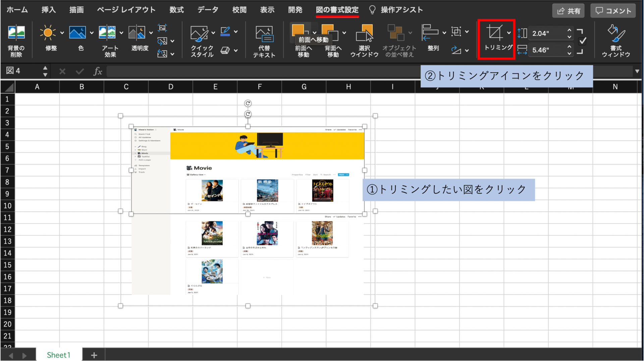Select the Sheet1 tab

(x=59, y=355)
